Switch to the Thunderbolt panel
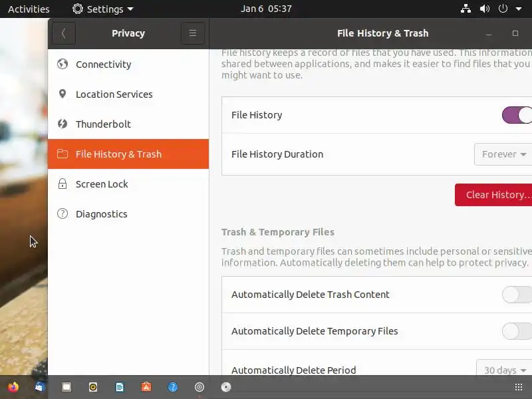This screenshot has width=532, height=399. (128, 124)
